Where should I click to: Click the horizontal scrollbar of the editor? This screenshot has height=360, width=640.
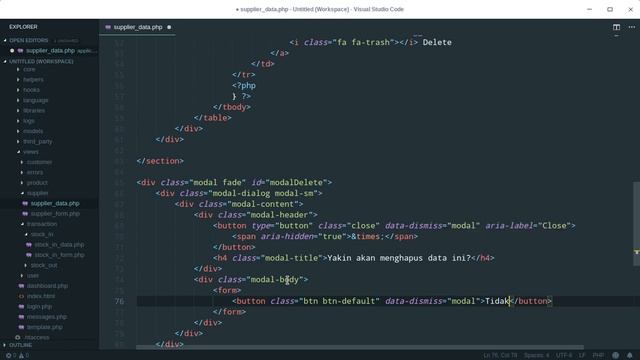click(x=360, y=347)
